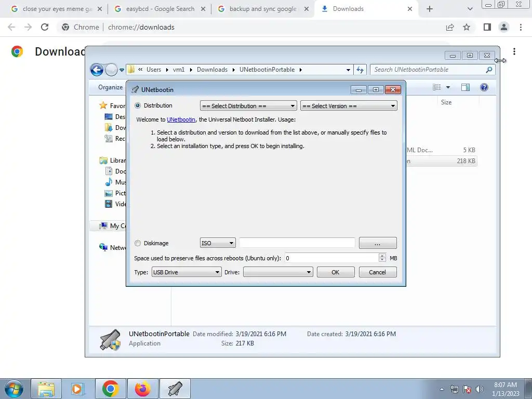Click the browse '...' button for disk image
Screen dimensions: 532x399
378,243
